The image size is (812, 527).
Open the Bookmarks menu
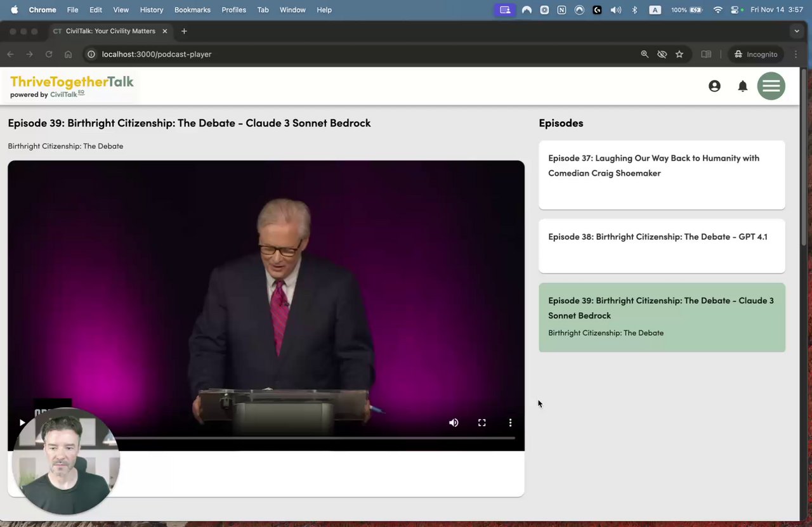click(x=192, y=10)
